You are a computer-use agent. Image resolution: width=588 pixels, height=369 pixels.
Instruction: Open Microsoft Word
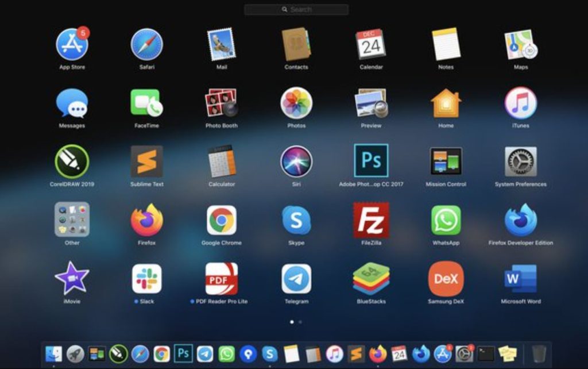[x=520, y=281]
